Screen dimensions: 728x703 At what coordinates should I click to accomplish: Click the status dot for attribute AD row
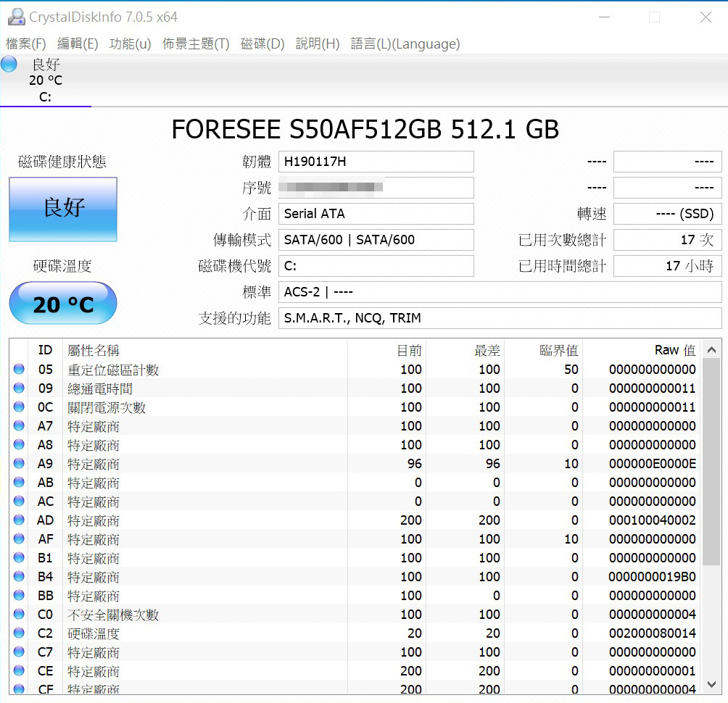coord(19,520)
